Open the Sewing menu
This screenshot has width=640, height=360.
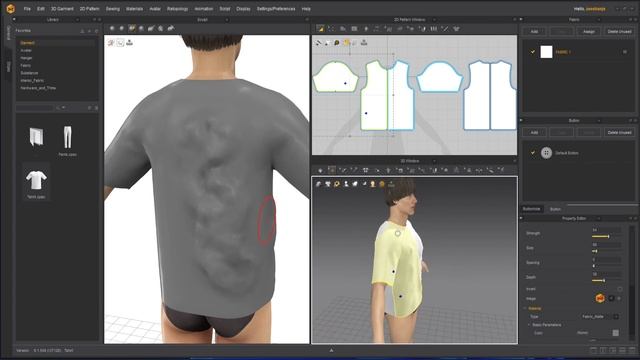113,9
